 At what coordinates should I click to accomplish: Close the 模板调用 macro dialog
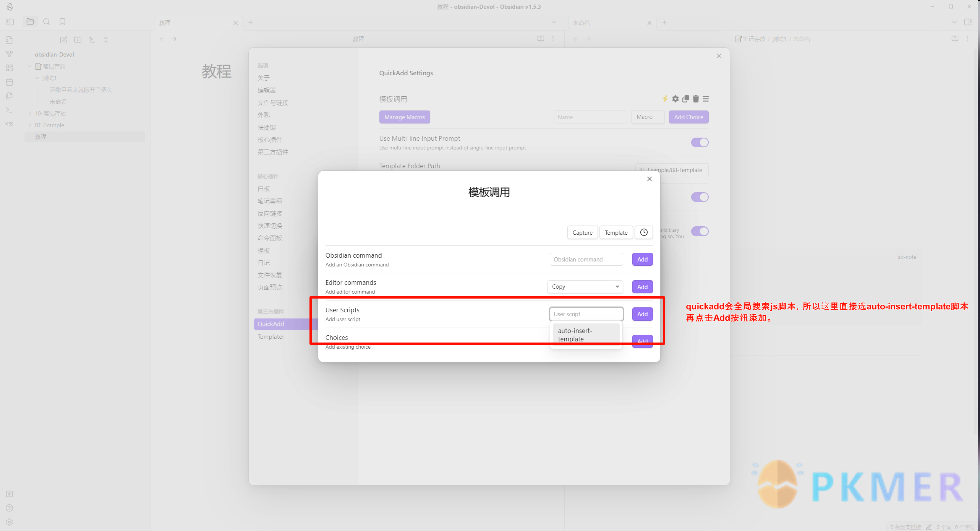click(650, 179)
